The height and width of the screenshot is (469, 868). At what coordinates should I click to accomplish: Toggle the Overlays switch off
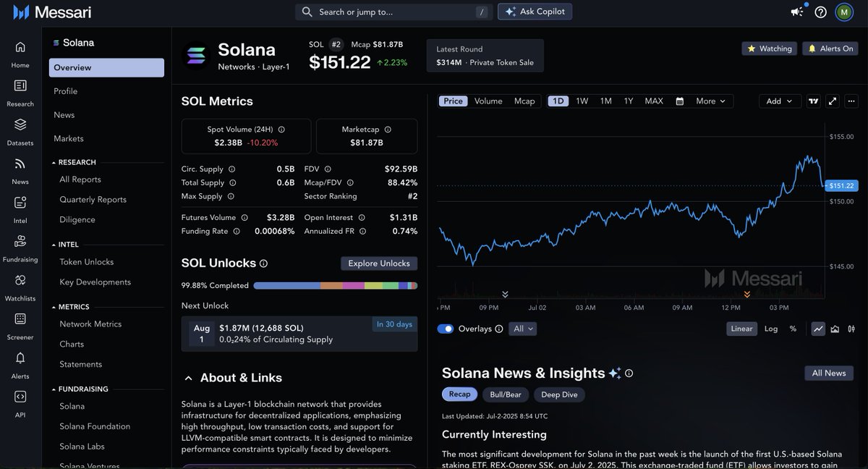446,329
